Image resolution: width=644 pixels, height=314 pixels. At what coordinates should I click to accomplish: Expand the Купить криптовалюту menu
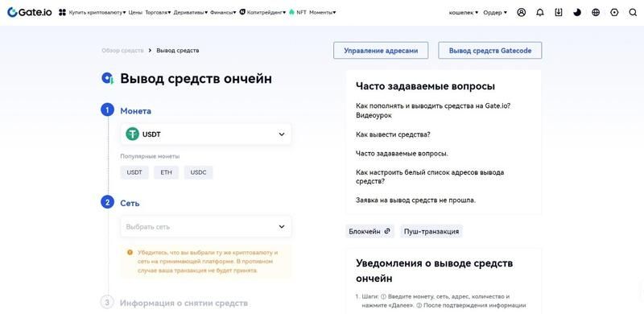pos(97,12)
